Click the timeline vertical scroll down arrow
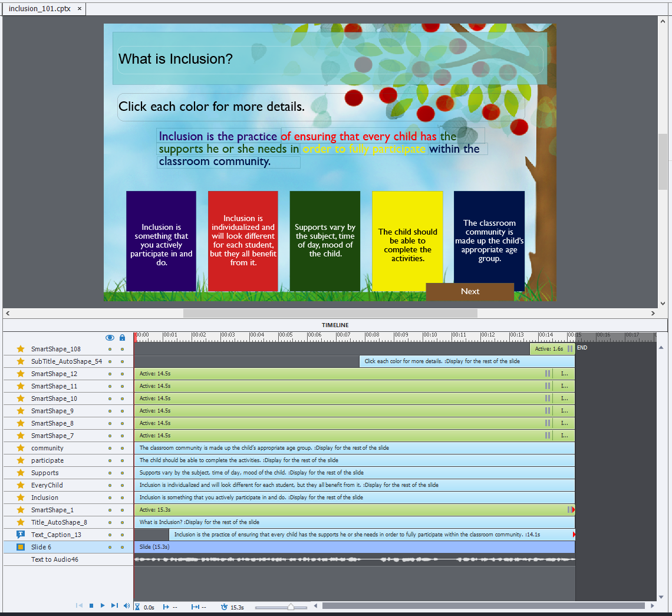672x616 pixels. click(662, 597)
